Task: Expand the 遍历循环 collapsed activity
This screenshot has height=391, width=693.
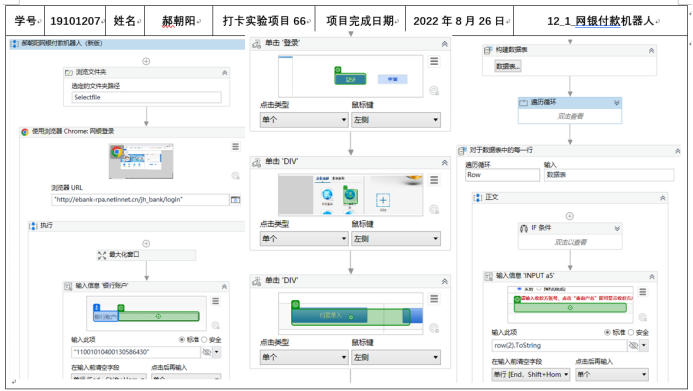Action: (x=617, y=103)
